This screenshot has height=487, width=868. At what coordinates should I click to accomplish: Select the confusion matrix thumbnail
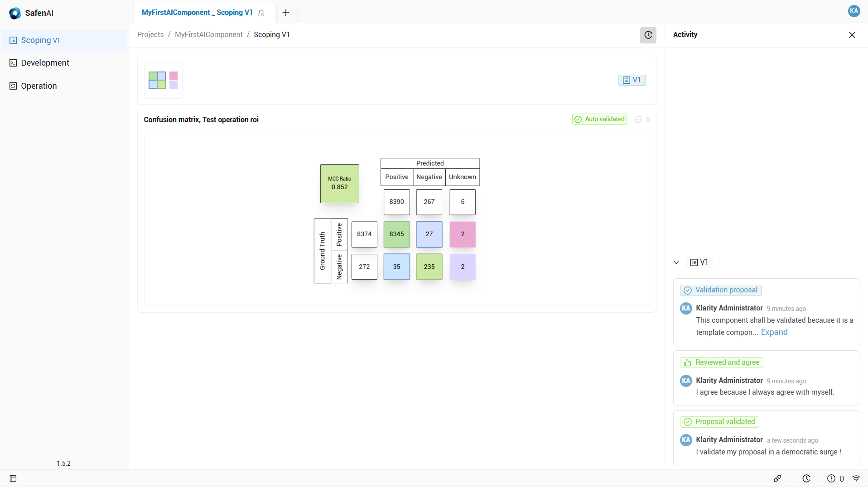[163, 80]
